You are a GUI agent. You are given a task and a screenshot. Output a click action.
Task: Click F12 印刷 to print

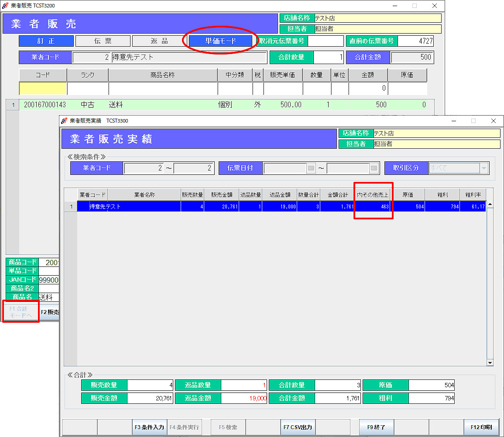coord(481,427)
